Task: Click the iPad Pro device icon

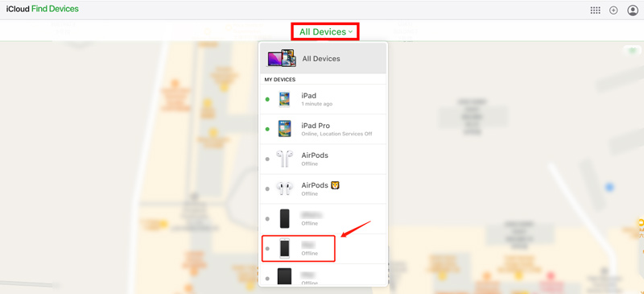Action: tap(284, 129)
